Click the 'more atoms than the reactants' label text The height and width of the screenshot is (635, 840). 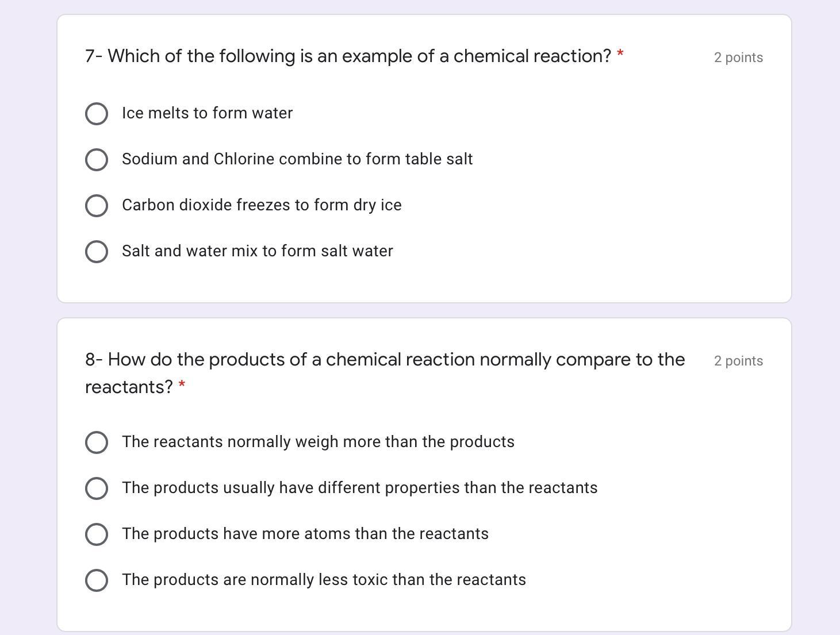[x=305, y=534]
